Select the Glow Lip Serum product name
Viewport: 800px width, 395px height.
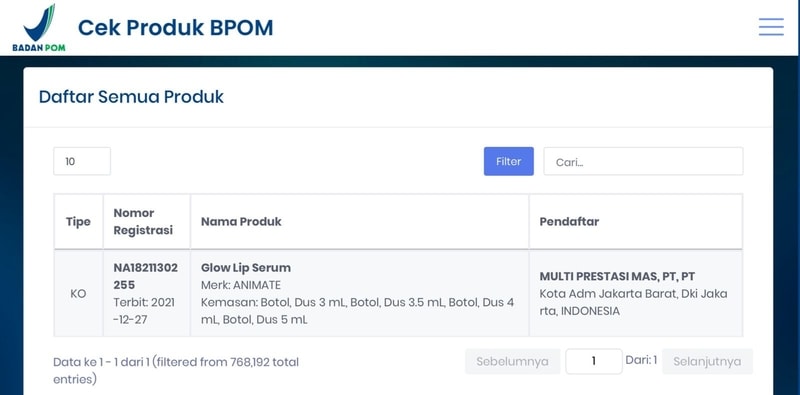[x=246, y=268]
